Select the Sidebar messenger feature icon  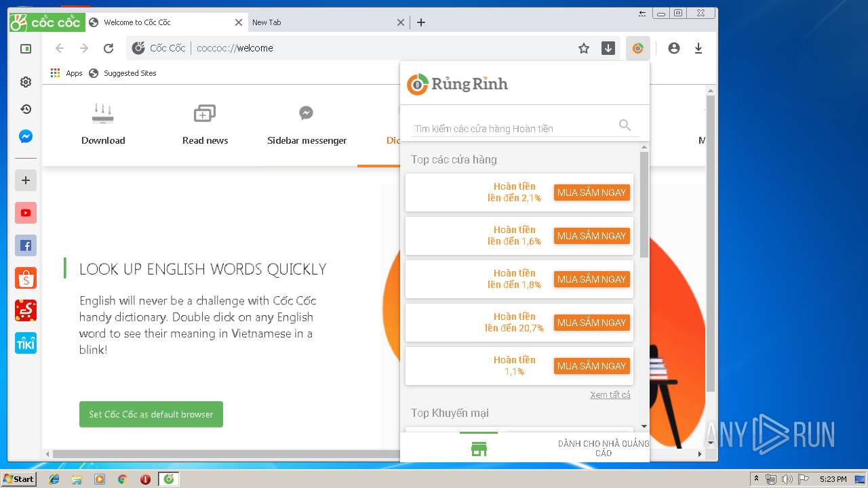click(307, 113)
